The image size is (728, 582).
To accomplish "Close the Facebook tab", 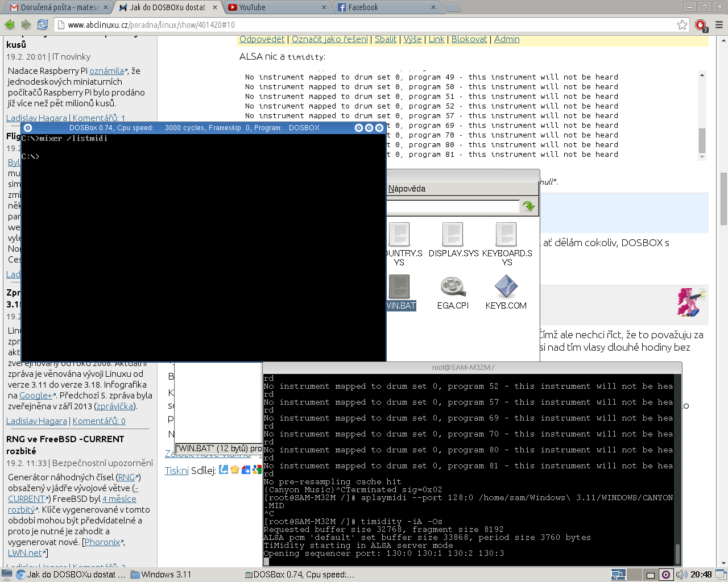I will pos(433,7).
